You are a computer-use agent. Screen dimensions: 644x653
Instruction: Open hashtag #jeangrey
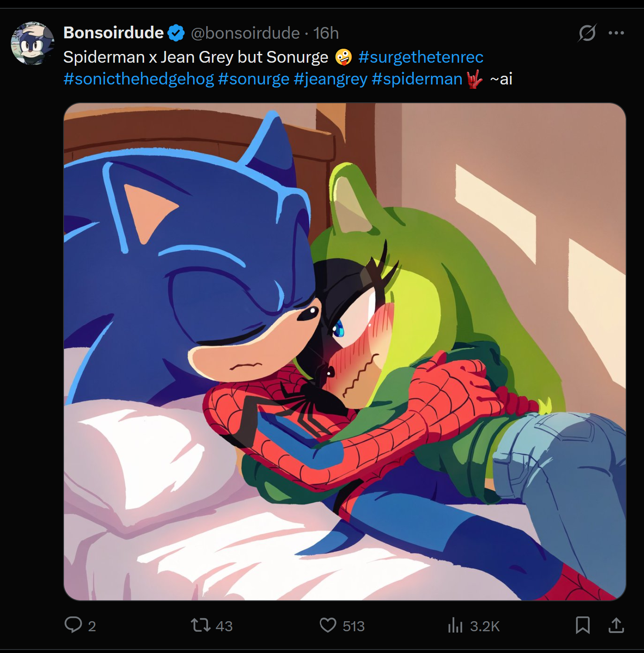(331, 79)
